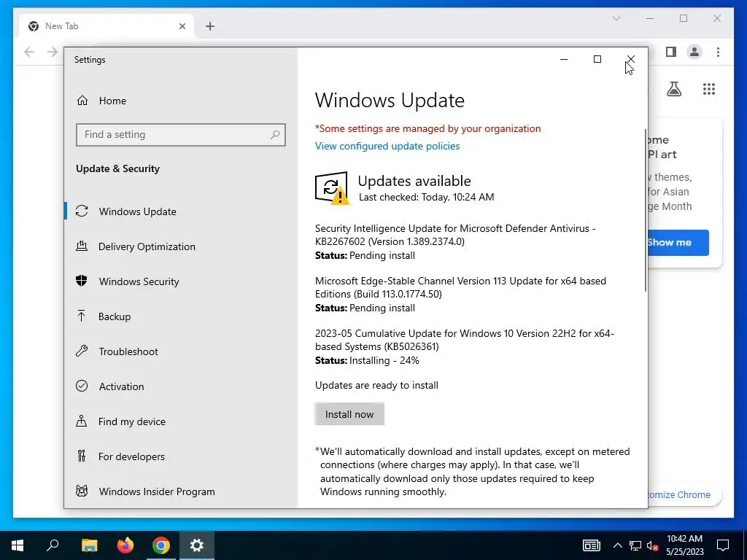Open Home in Settings sidebar
This screenshot has width=747, height=560.
[x=181, y=101]
